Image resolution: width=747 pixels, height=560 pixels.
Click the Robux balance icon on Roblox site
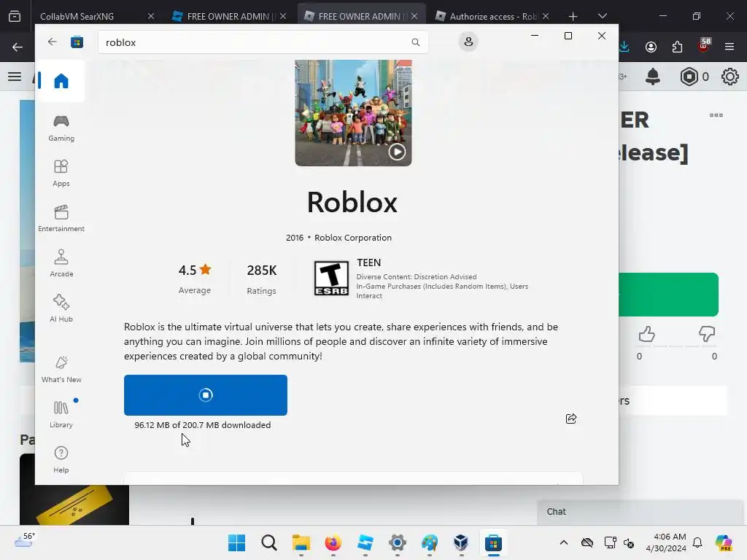tap(689, 77)
